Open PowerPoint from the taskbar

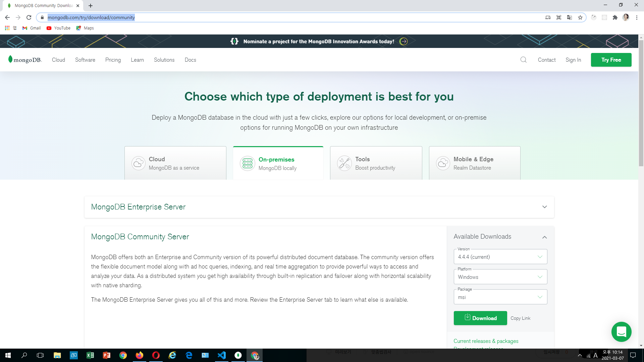click(x=107, y=355)
